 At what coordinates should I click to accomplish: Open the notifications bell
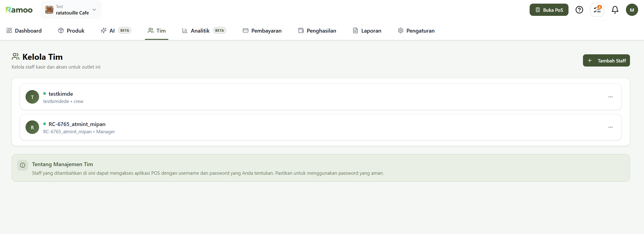(615, 10)
